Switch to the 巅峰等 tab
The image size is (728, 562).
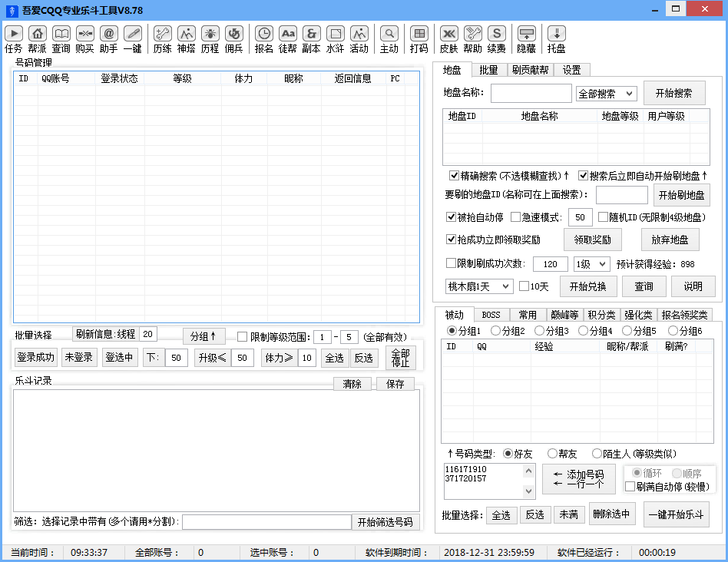tap(564, 315)
